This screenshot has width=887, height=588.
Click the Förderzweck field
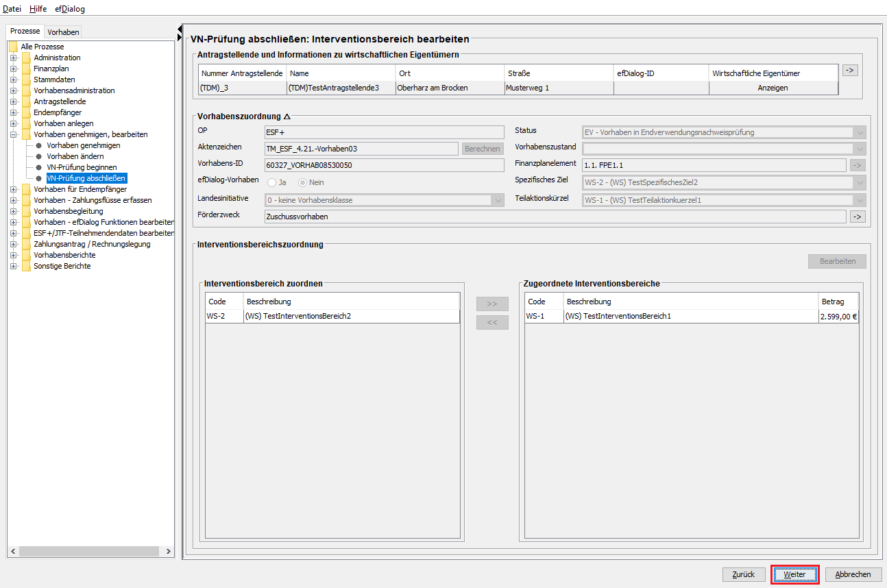555,217
